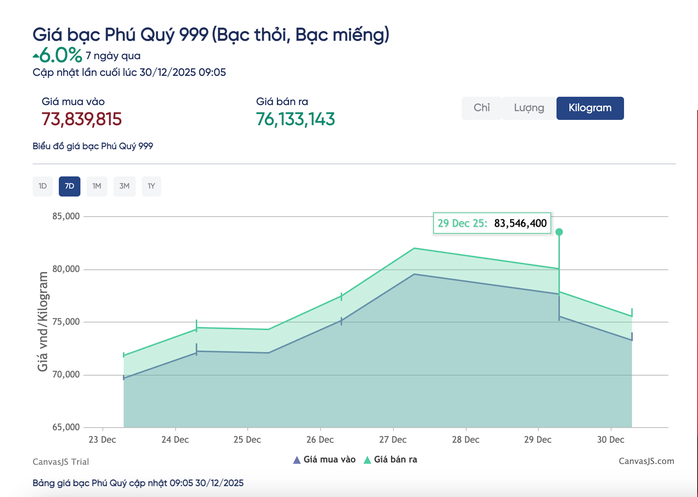The image size is (698, 497).
Task: Click the blue triangle legend icon for Giá mua vào
Action: (296, 460)
